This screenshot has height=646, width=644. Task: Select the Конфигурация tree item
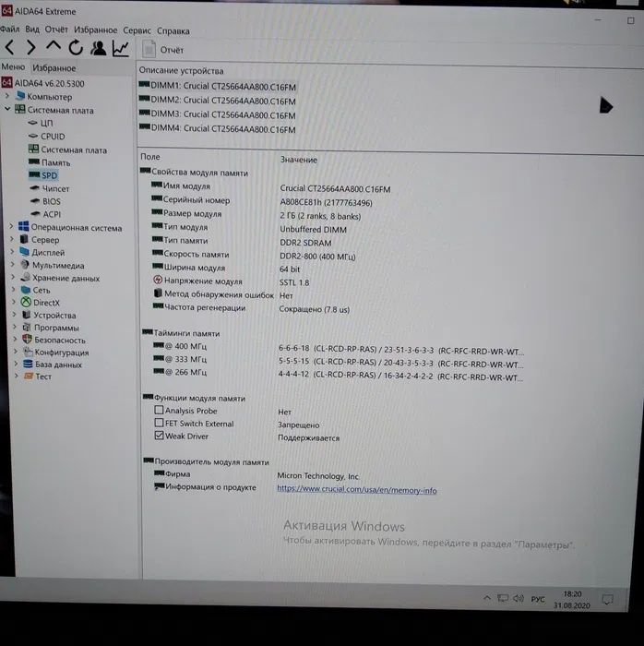point(61,353)
